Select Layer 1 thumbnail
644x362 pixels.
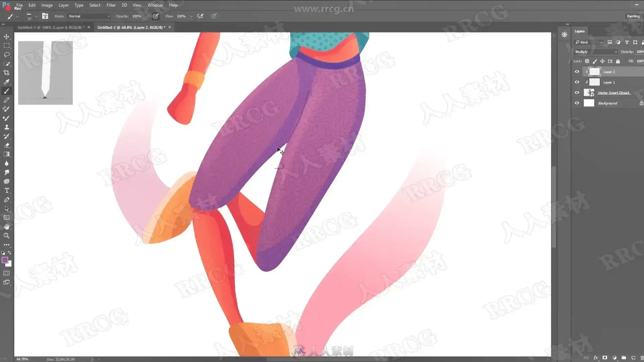[x=594, y=82]
